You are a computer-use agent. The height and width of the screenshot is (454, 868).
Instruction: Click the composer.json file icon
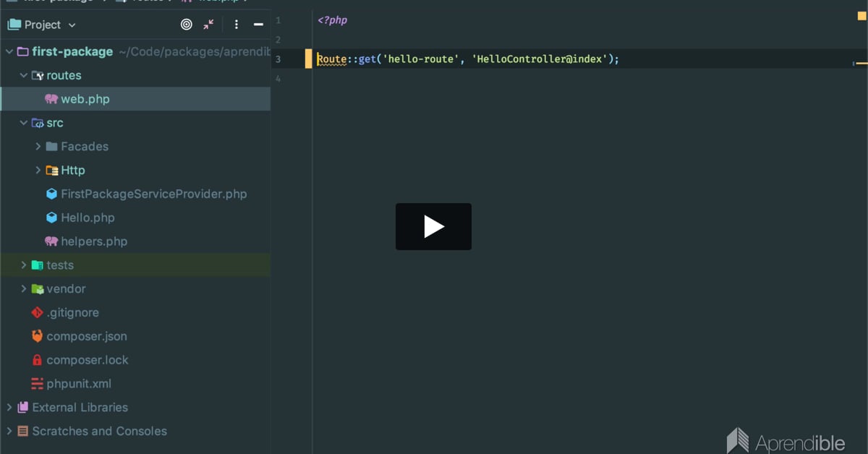(38, 336)
